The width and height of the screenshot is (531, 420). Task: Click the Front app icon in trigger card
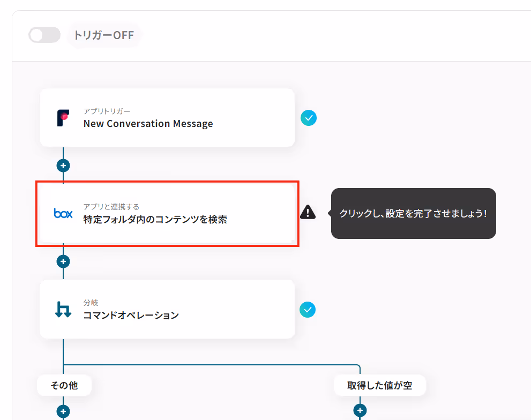[x=63, y=118]
